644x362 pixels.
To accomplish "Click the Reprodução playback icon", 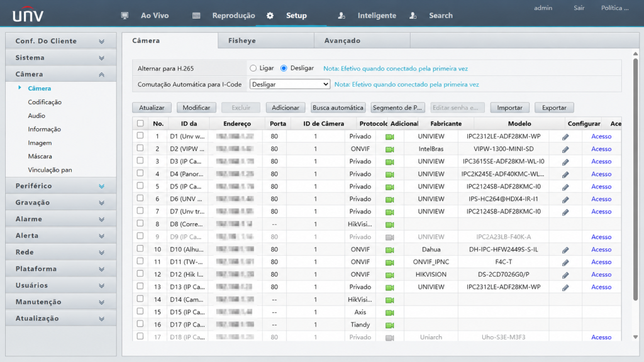I will coord(196,16).
